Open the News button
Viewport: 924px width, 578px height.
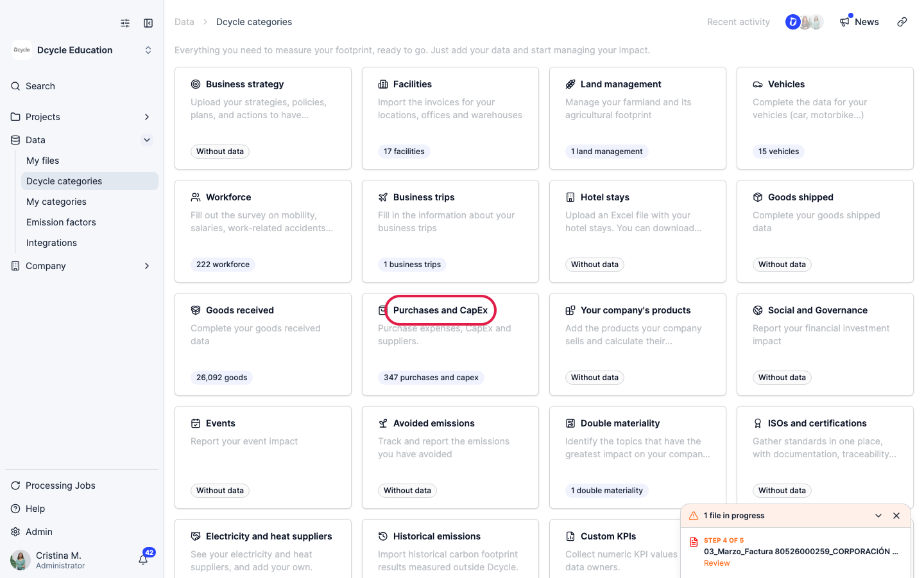[859, 22]
